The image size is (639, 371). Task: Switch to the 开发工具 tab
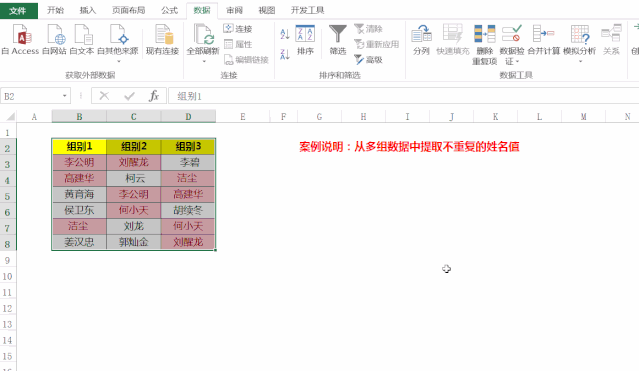tap(308, 10)
